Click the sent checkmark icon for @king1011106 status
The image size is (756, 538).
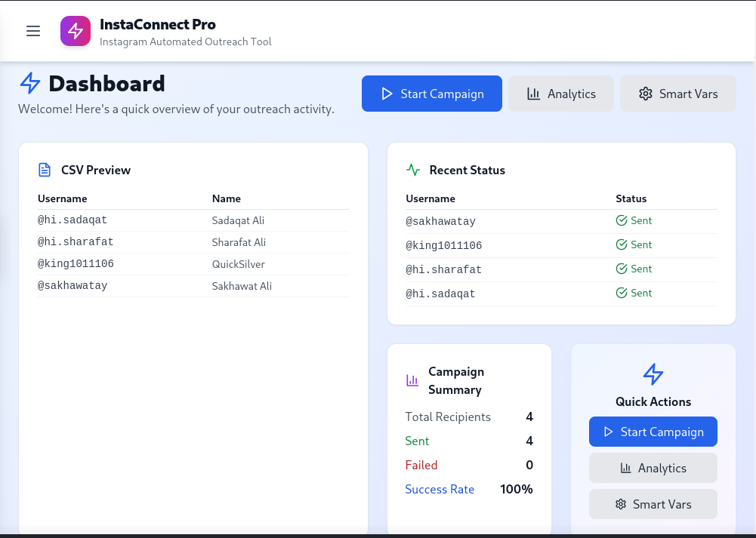622,244
